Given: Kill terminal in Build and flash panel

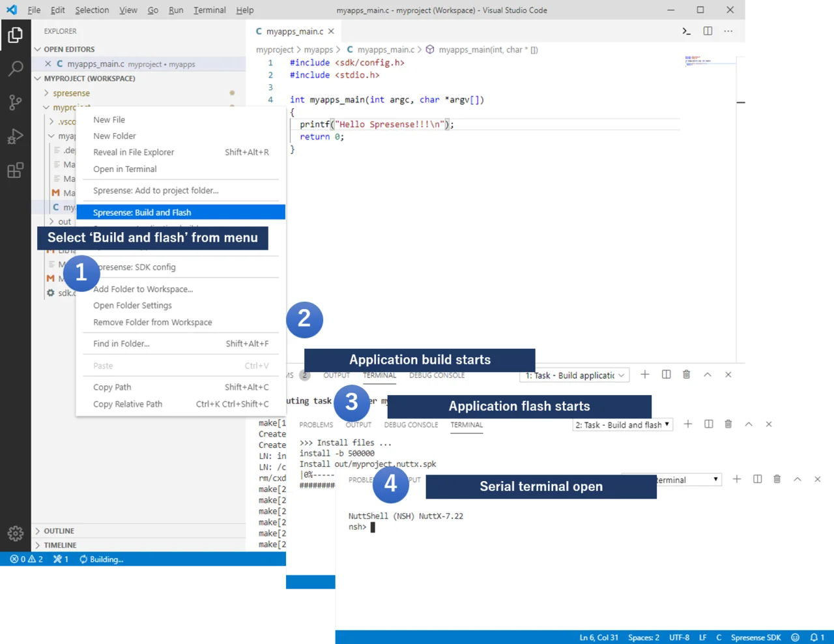Looking at the screenshot, I should click(728, 424).
